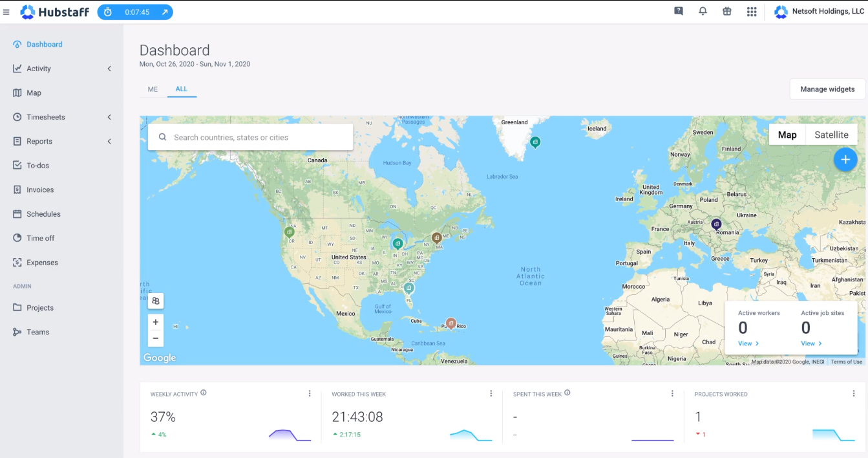
Task: Click the Oregon job site marker
Action: [290, 232]
